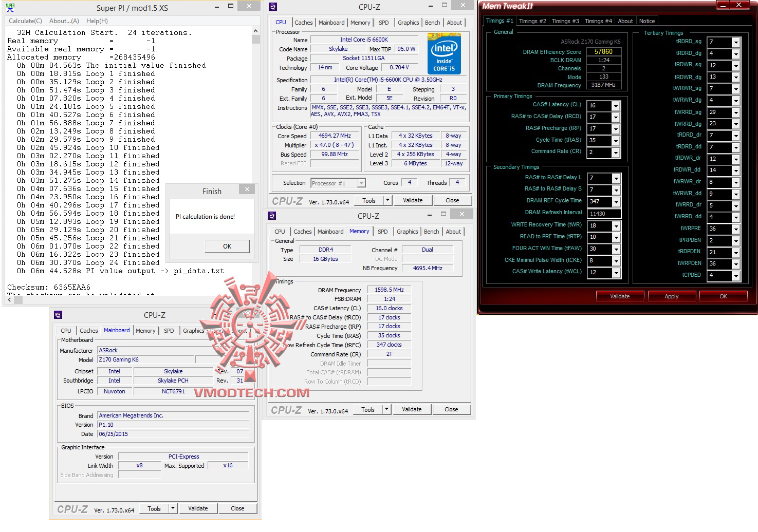Switch to Mainboard tab in top CPU-Z window
758x532 pixels.
coord(331,23)
